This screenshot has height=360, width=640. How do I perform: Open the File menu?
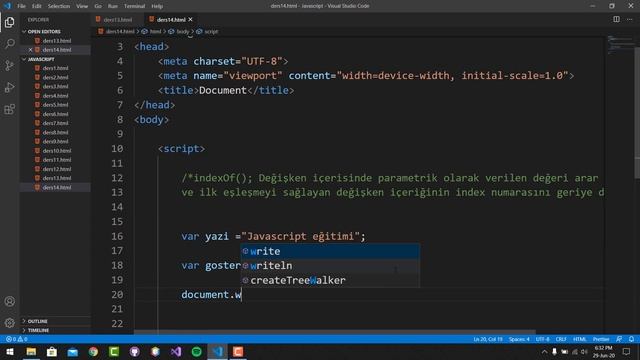[x=21, y=6]
